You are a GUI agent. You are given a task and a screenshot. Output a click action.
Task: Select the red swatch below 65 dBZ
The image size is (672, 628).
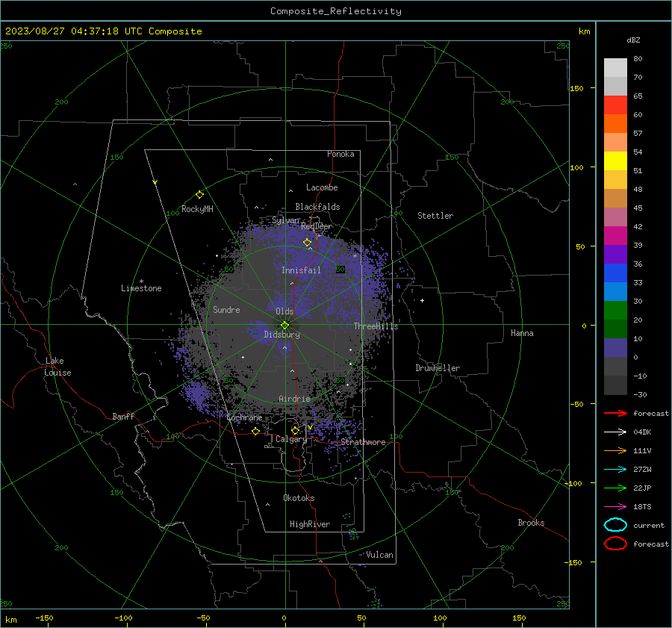coord(615,105)
